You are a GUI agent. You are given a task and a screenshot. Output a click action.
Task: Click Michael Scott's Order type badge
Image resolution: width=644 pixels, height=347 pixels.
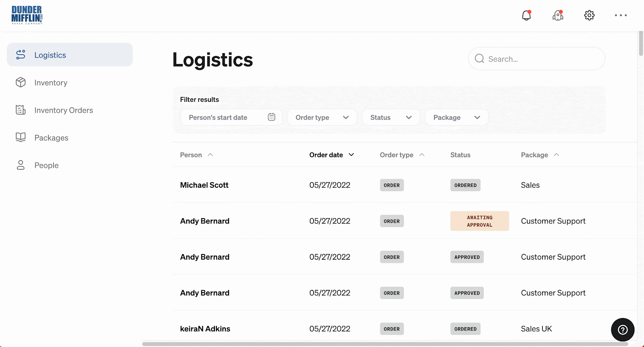point(392,185)
